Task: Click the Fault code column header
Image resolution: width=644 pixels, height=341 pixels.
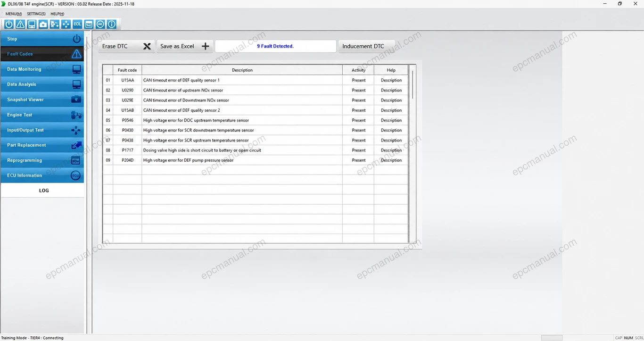Action: pyautogui.click(x=127, y=70)
